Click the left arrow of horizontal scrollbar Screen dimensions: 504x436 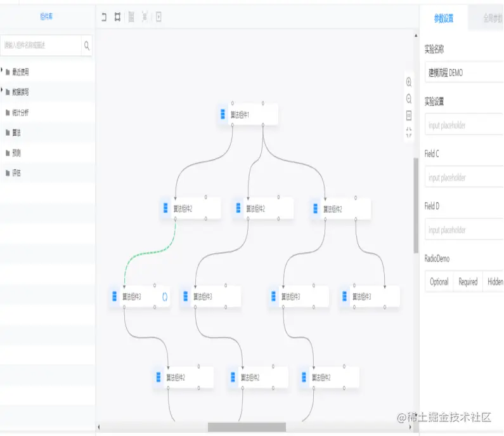coord(99,427)
